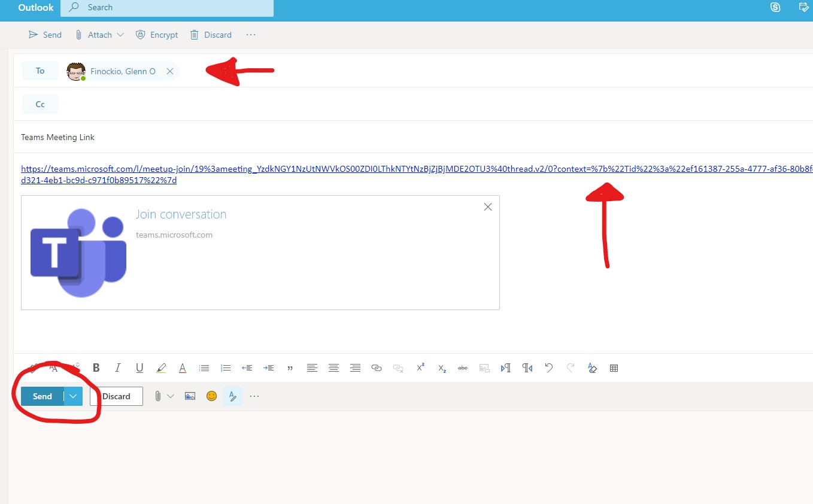Toggle strikethrough formatting
Image resolution: width=813 pixels, height=504 pixels.
[463, 368]
